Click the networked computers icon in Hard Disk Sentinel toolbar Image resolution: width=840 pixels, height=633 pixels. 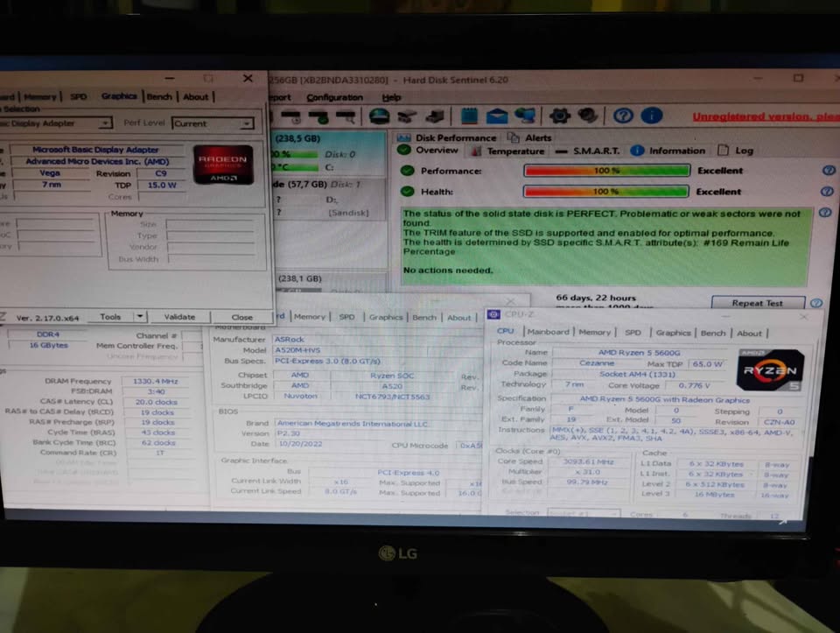[525, 116]
